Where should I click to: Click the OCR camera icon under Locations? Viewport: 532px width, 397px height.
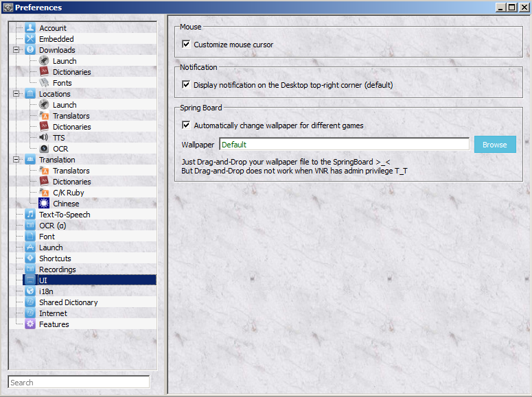[44, 149]
